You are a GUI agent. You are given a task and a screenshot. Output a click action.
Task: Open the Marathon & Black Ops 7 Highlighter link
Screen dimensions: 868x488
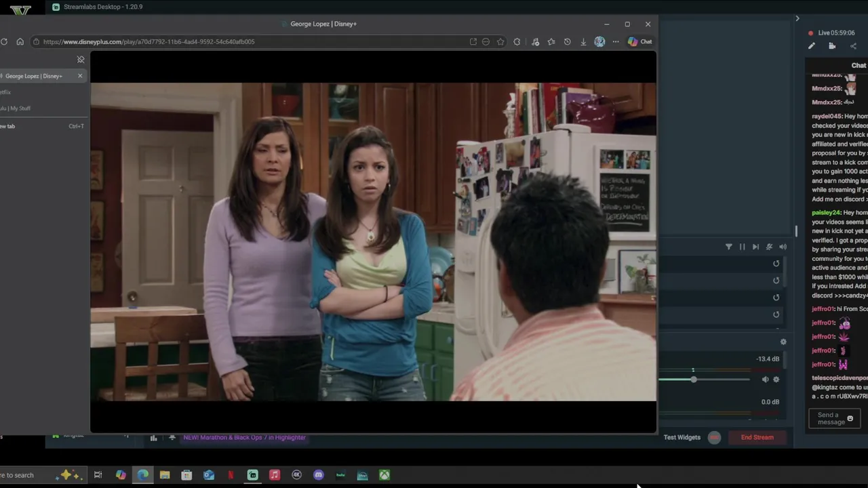[244, 438]
